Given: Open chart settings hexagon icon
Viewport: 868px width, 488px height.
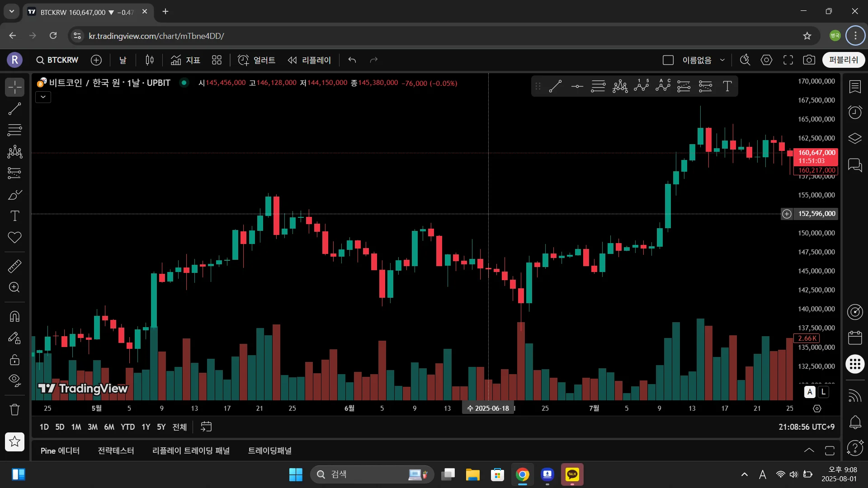Looking at the screenshot, I should coord(766,60).
